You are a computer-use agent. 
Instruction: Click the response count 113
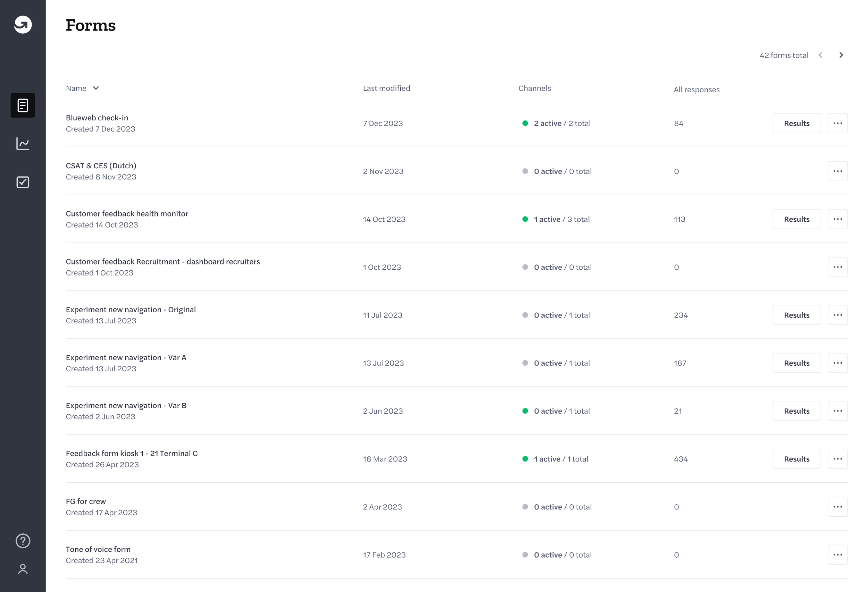pyautogui.click(x=679, y=219)
